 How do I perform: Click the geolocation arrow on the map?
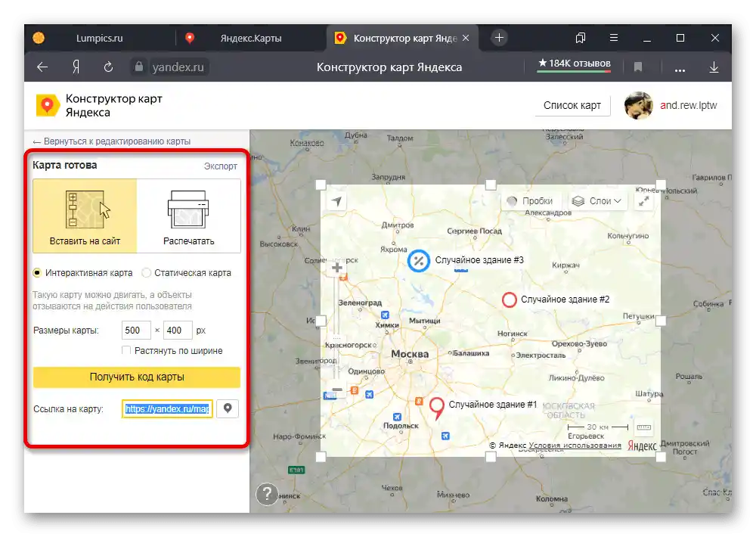(337, 200)
